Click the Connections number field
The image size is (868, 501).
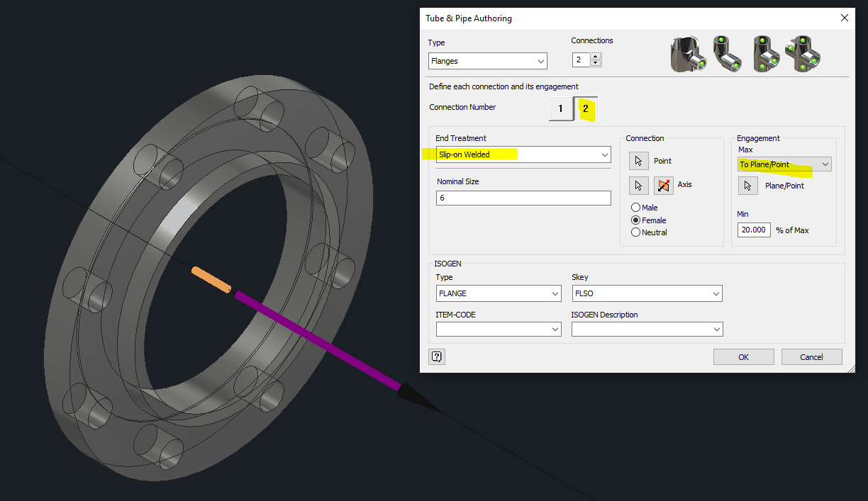[582, 60]
